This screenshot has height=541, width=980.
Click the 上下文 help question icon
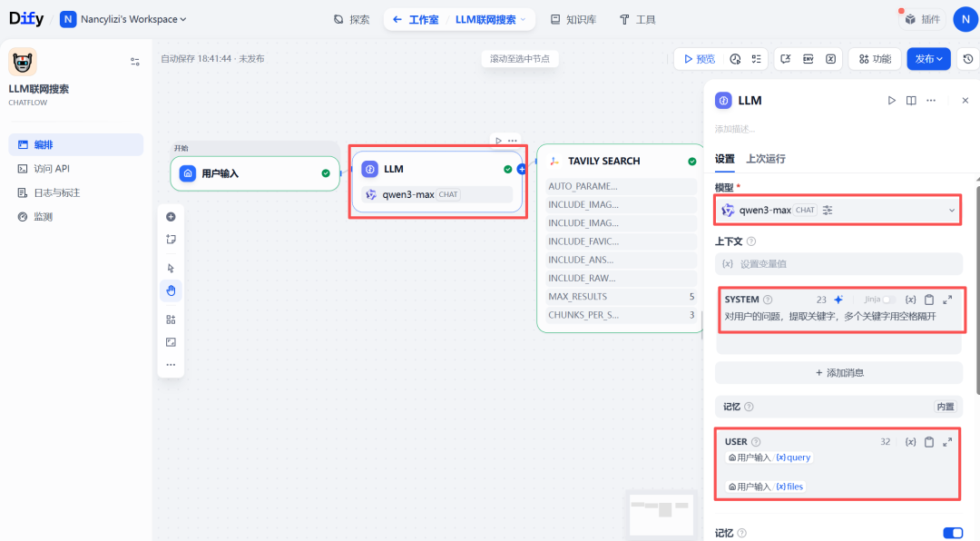(751, 241)
